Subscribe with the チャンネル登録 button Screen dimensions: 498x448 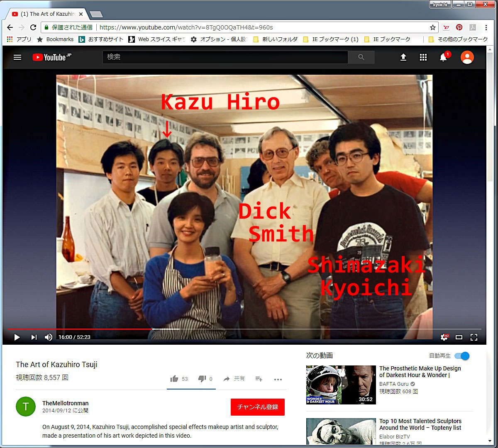click(258, 407)
